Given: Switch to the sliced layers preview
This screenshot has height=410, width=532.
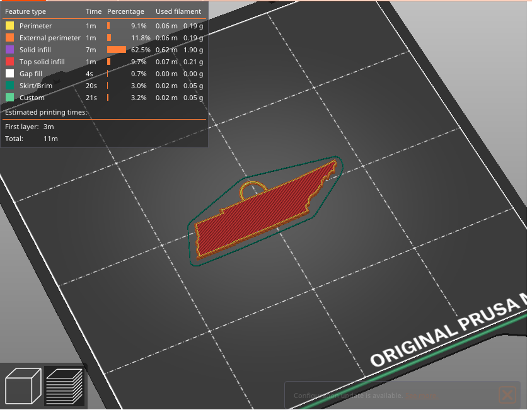Looking at the screenshot, I should pyautogui.click(x=64, y=386).
